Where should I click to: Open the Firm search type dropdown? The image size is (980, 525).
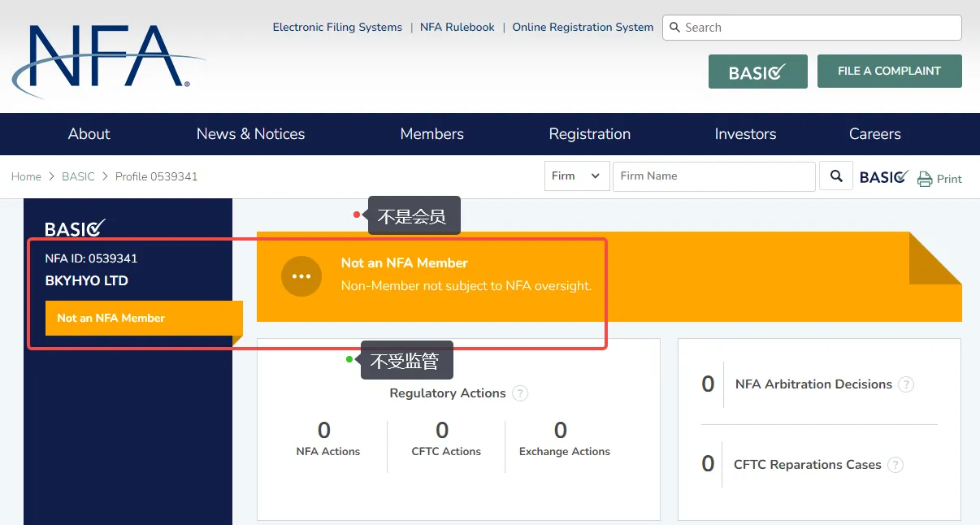(577, 176)
